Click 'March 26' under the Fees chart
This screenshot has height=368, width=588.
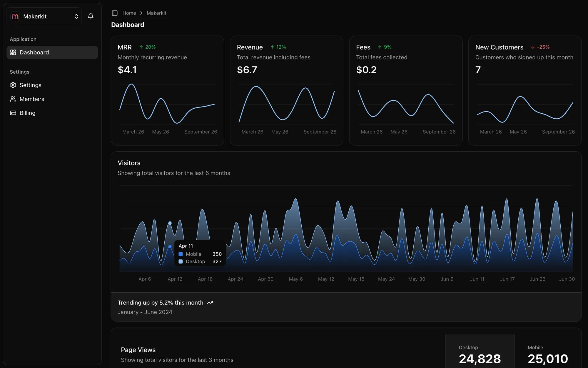[x=372, y=132]
